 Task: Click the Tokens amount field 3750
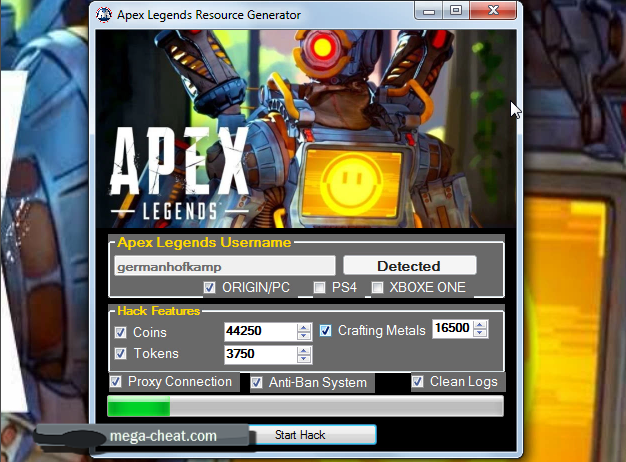pyautogui.click(x=261, y=354)
